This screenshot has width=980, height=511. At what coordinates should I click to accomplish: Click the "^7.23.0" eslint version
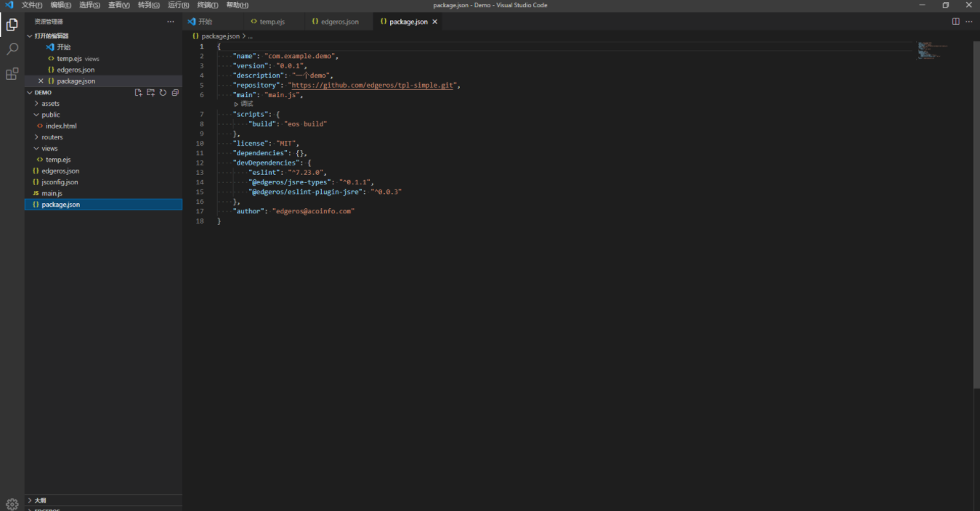[x=307, y=173]
